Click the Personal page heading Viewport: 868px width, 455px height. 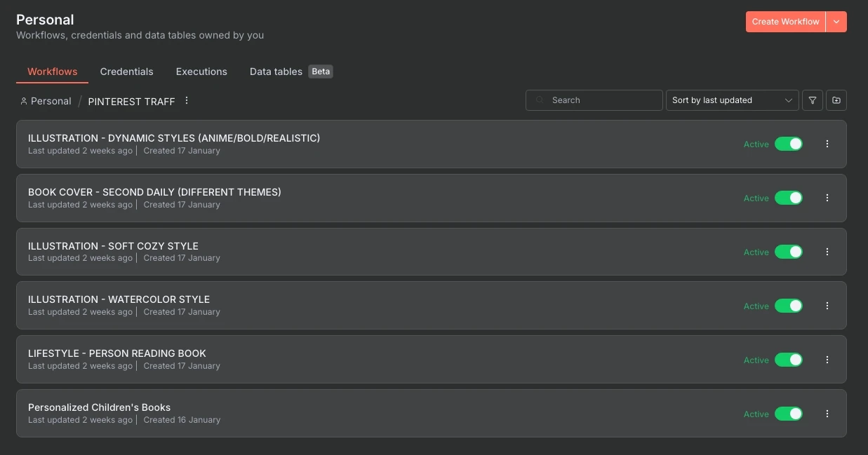click(45, 20)
